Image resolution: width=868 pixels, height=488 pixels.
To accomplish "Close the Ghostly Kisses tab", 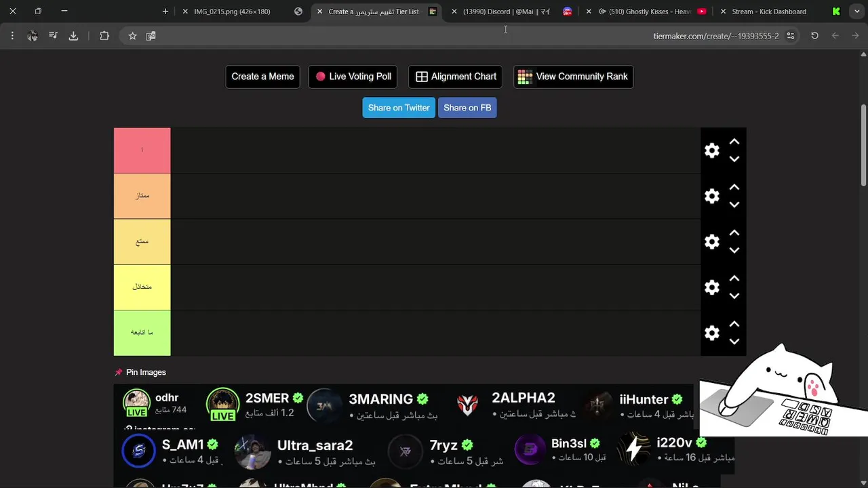I will tap(589, 12).
